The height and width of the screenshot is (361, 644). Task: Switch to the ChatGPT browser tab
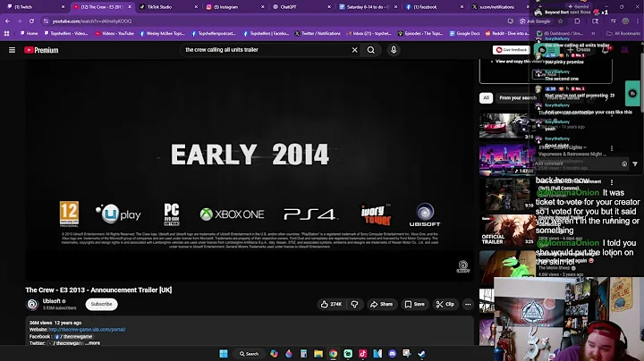(x=301, y=6)
